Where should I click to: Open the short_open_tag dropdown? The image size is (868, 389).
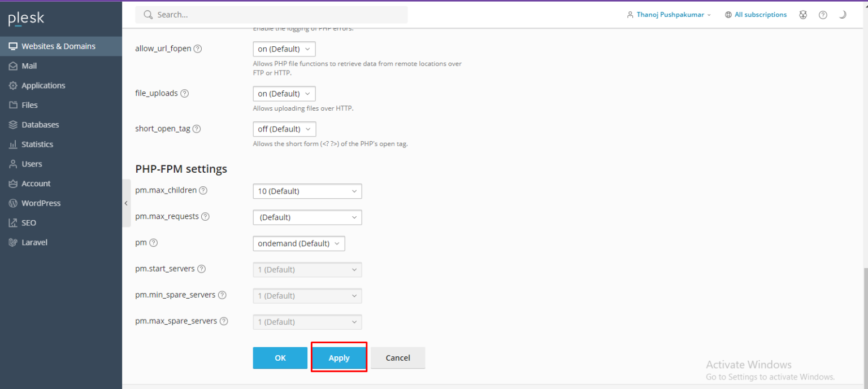point(284,129)
